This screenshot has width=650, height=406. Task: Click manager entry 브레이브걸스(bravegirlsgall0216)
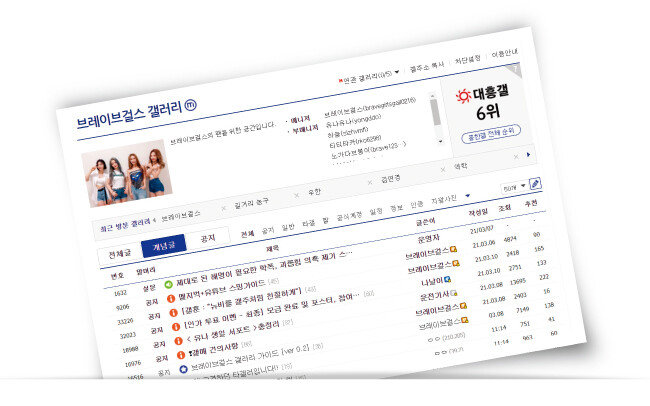pyautogui.click(x=370, y=107)
